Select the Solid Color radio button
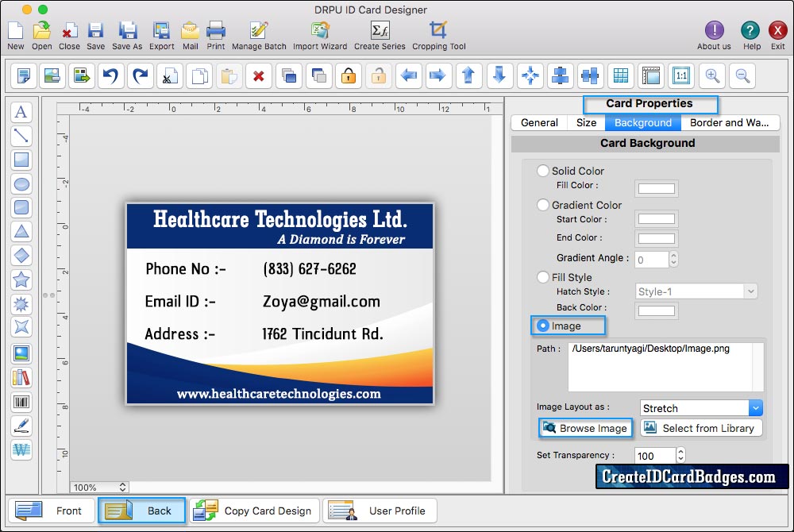This screenshot has height=532, width=794. click(x=543, y=171)
